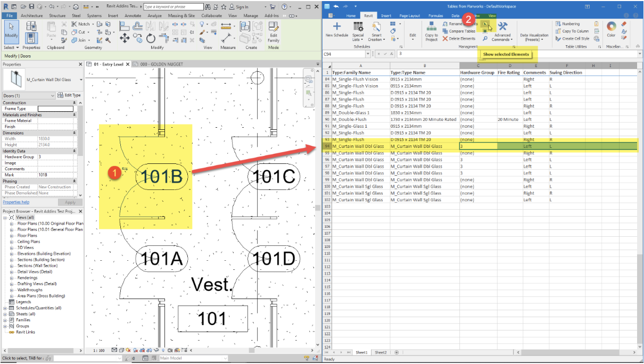Screen dimensions: 644x364
Task: Collapse the Identity Data properties section
Action: (75, 151)
